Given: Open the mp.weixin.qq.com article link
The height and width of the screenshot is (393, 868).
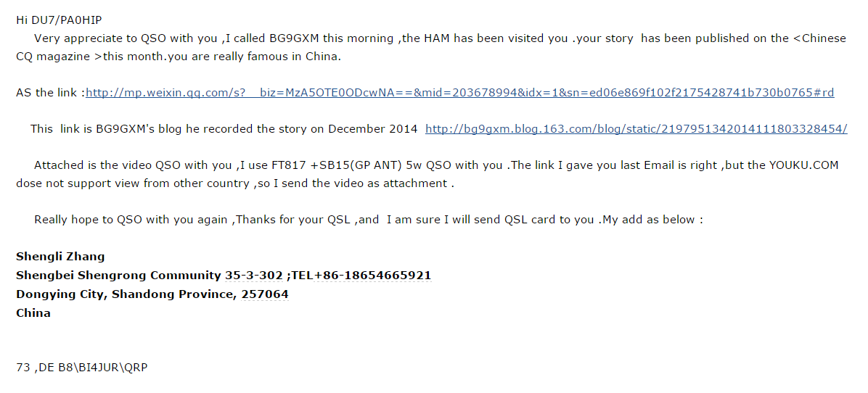Looking at the screenshot, I should [x=460, y=93].
